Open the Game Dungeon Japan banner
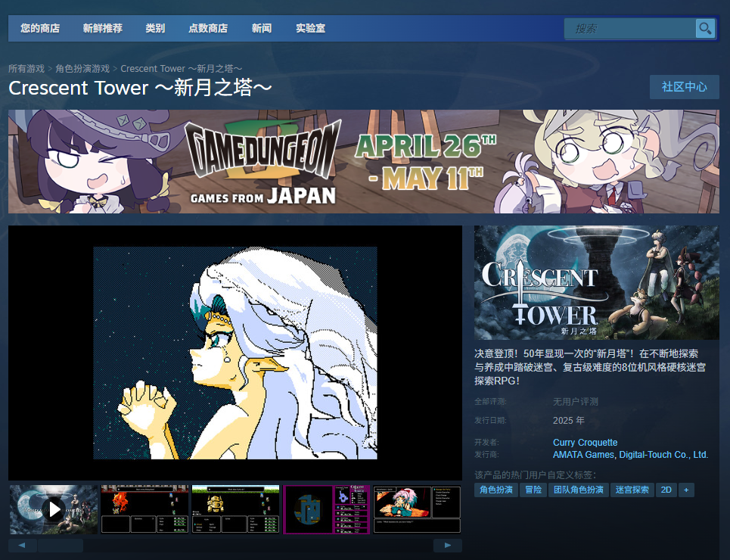This screenshot has height=560, width=730. point(364,161)
